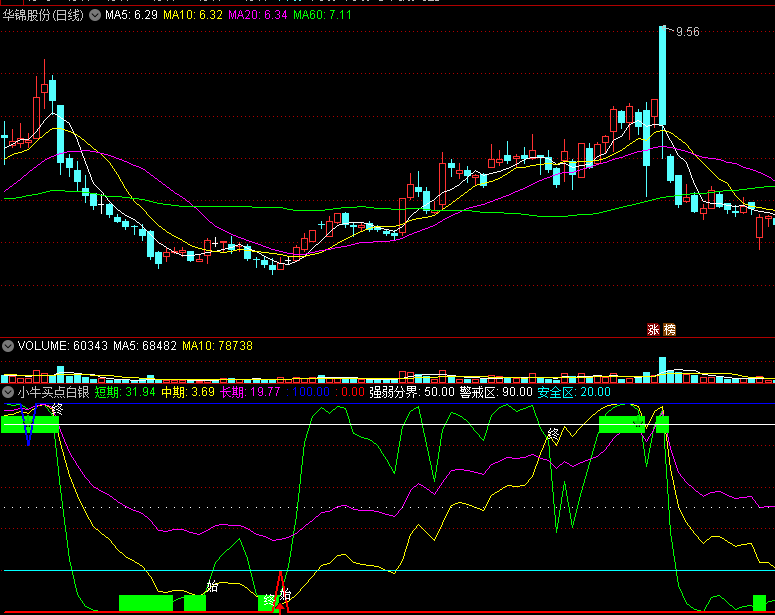Select the MA60: 7.11 legend label
The width and height of the screenshot is (775, 615).
pos(324,15)
